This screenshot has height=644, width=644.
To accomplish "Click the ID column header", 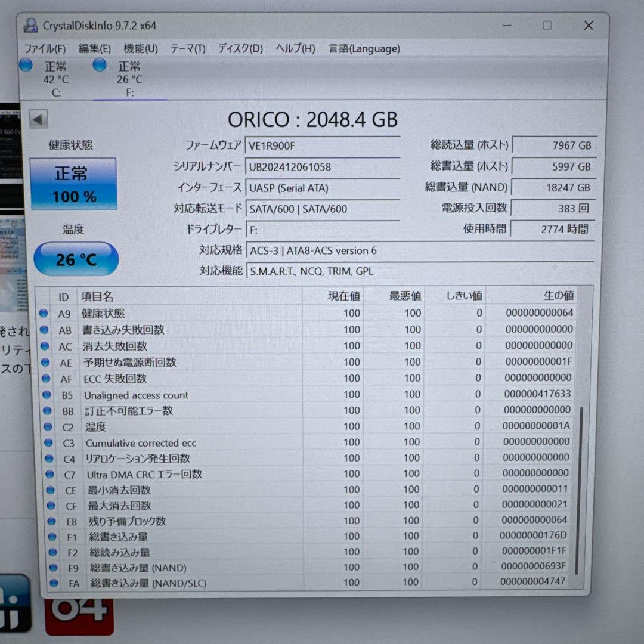I will coord(64,296).
